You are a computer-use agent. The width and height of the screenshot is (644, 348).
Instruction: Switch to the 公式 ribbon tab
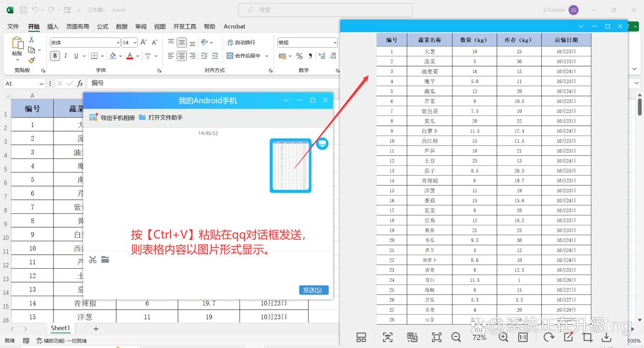[x=103, y=26]
